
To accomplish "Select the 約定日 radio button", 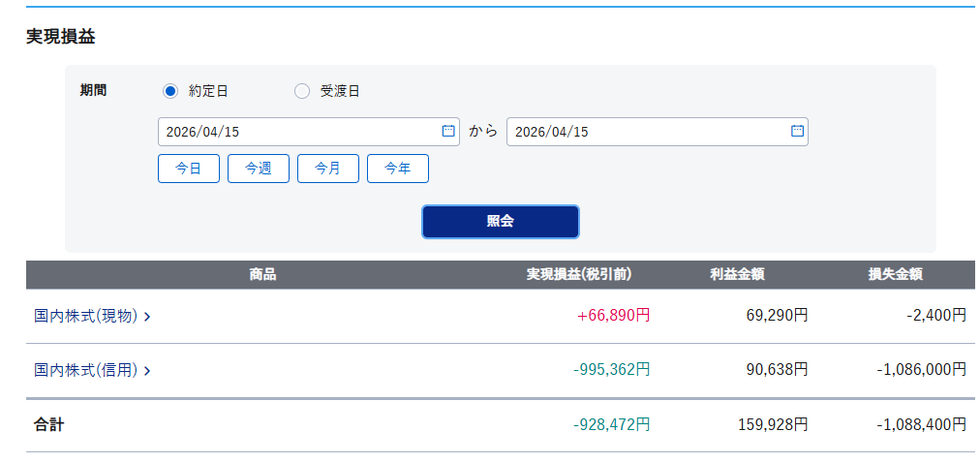I will (170, 91).
